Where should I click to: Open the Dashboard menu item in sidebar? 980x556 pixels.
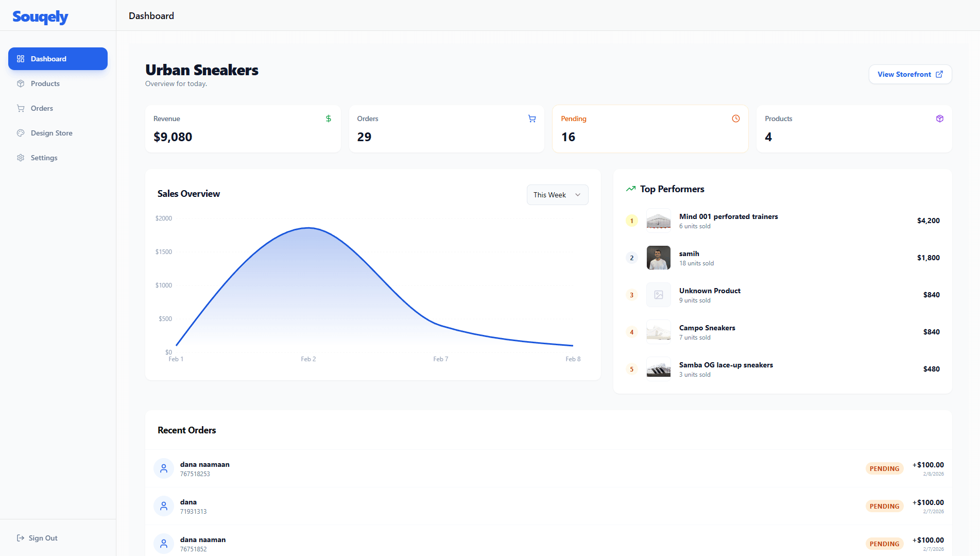click(57, 59)
